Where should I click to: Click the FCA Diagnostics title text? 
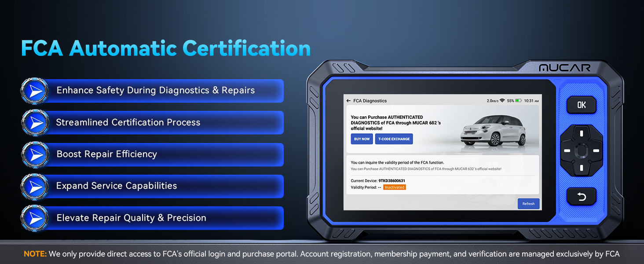click(x=370, y=101)
